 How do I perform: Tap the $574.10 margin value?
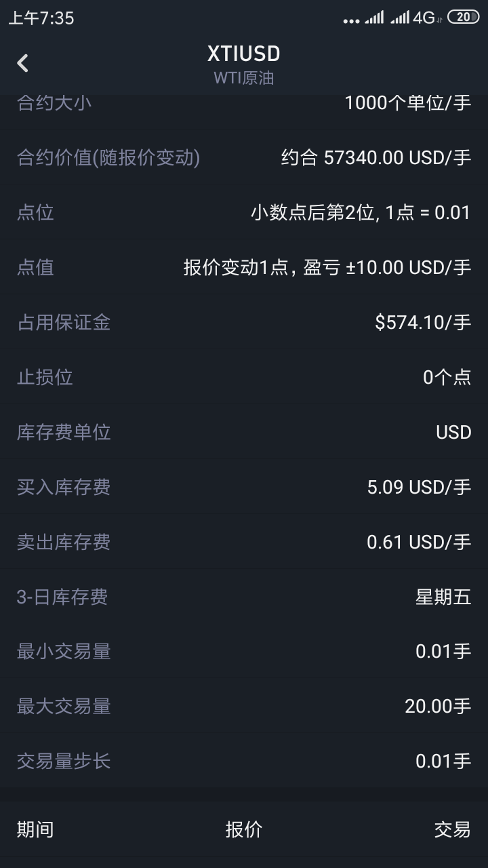(x=423, y=322)
